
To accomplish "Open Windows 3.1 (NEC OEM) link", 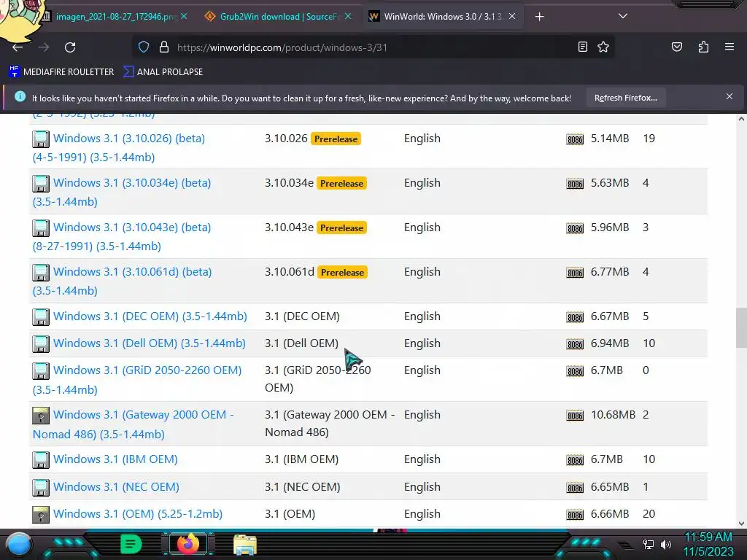I will click(x=116, y=486).
